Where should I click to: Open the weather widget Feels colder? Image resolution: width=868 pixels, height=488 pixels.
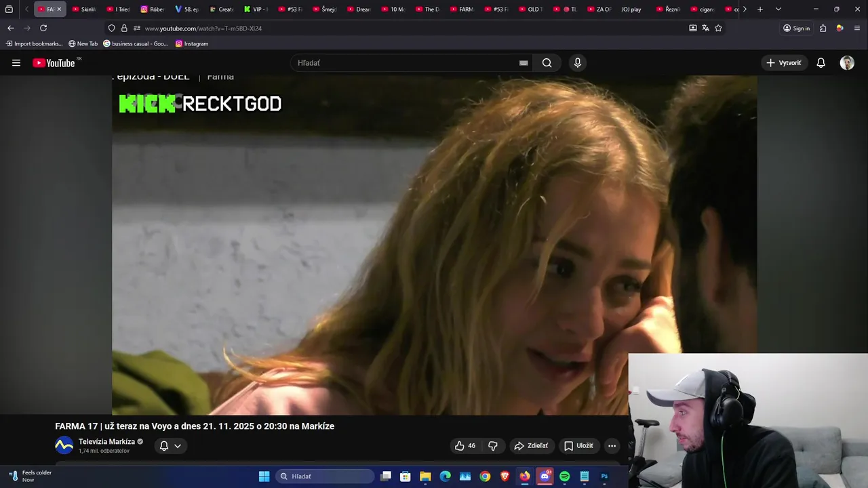pyautogui.click(x=29, y=476)
